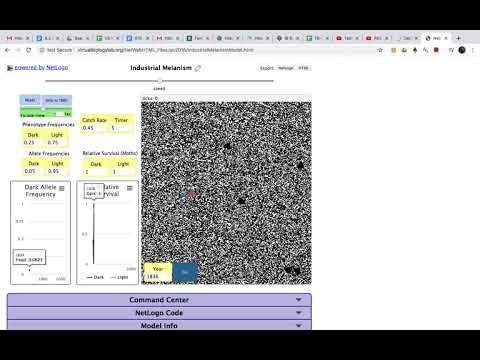Export the model as HTML
Screen dimensions: 480x360
[303, 68]
